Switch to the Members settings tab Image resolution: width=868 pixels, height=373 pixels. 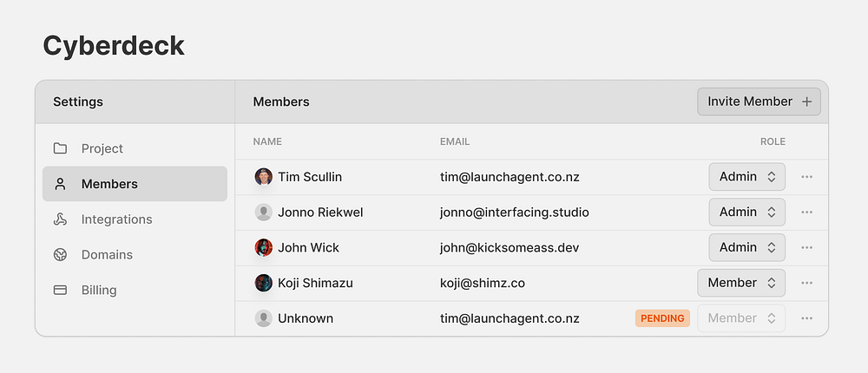[135, 184]
